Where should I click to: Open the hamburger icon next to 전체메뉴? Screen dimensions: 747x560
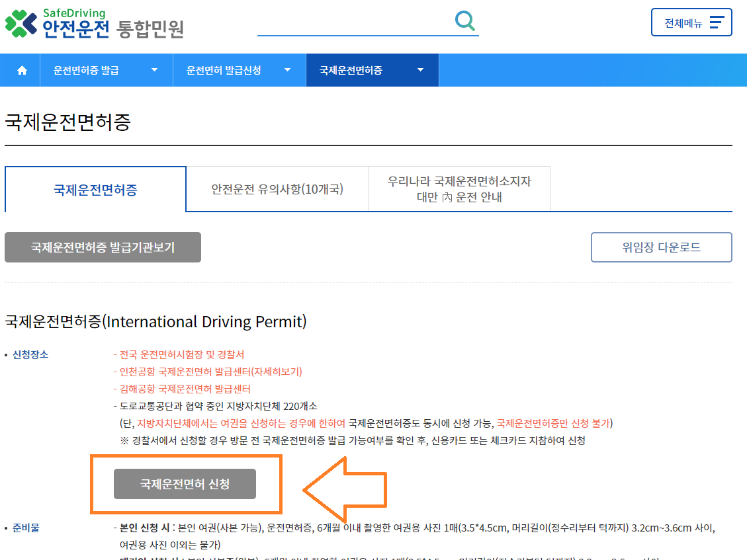coord(716,22)
